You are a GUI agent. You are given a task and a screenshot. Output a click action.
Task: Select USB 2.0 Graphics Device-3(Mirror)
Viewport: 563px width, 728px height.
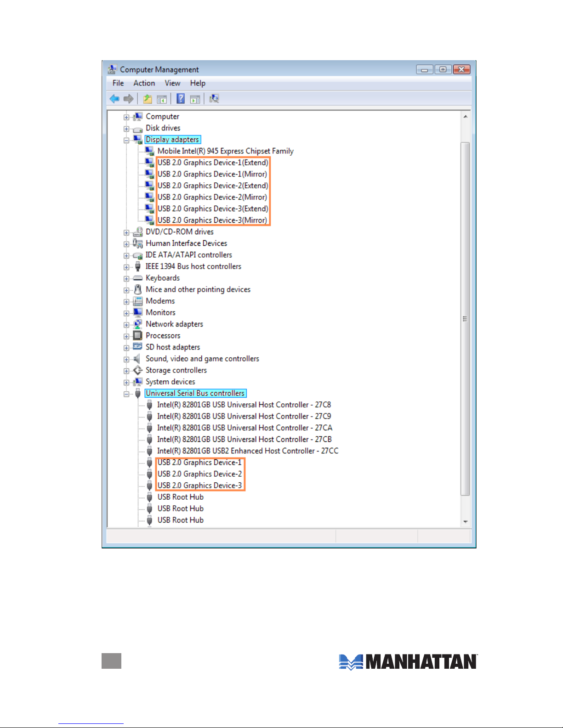[x=212, y=220]
